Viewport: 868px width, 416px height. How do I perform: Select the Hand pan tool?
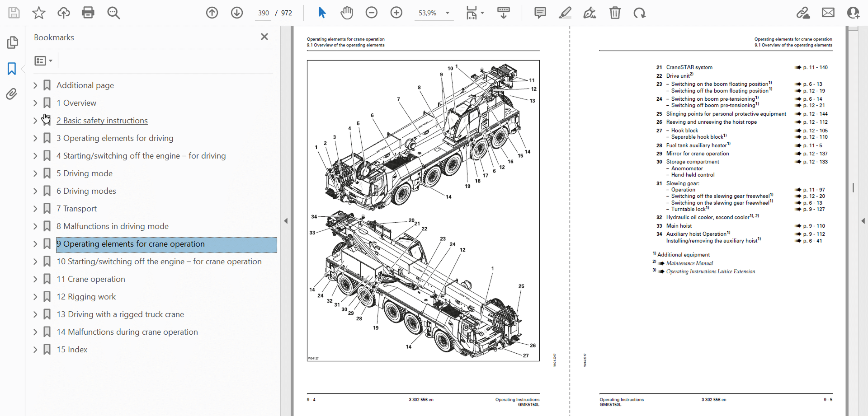[347, 13]
